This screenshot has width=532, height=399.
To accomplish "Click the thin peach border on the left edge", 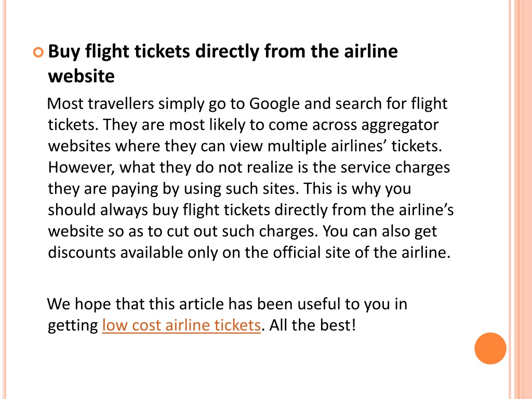I will coord(4,199).
